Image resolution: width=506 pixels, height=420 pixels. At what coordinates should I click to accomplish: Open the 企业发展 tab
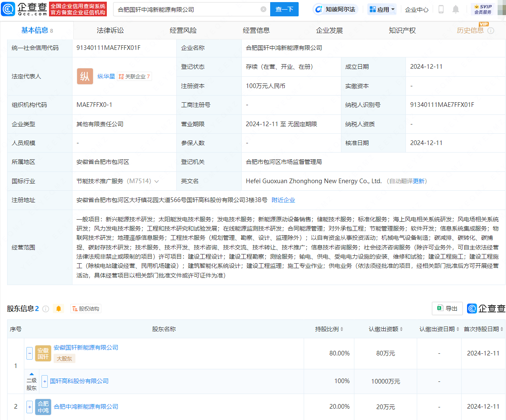pyautogui.click(x=329, y=30)
